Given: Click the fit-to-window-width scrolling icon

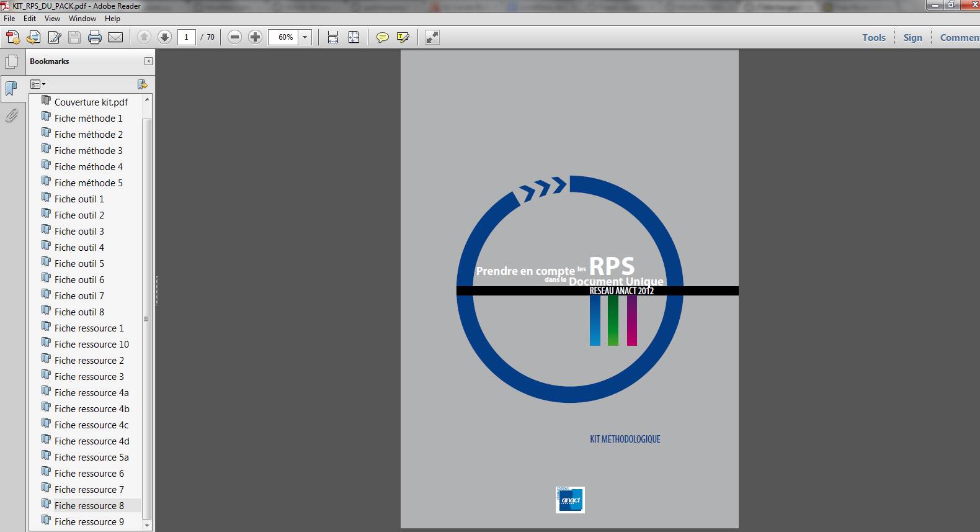Looking at the screenshot, I should click(x=333, y=37).
